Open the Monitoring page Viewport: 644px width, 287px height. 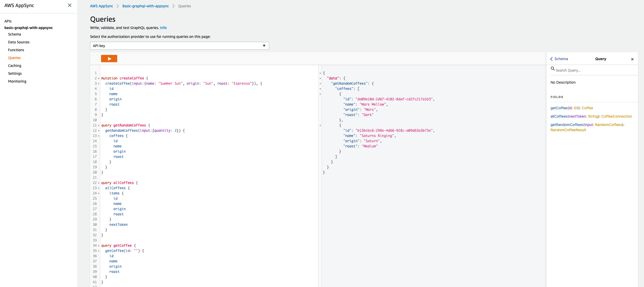[17, 81]
